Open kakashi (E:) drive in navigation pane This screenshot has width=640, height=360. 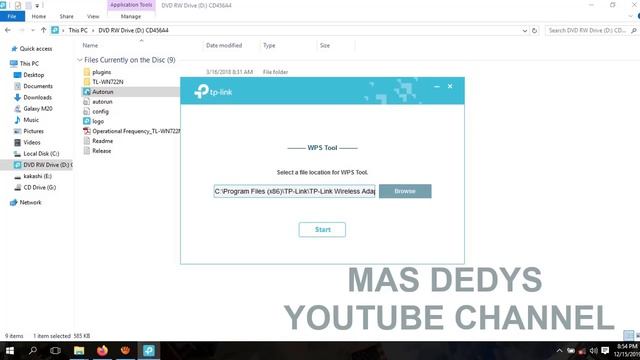click(x=37, y=176)
